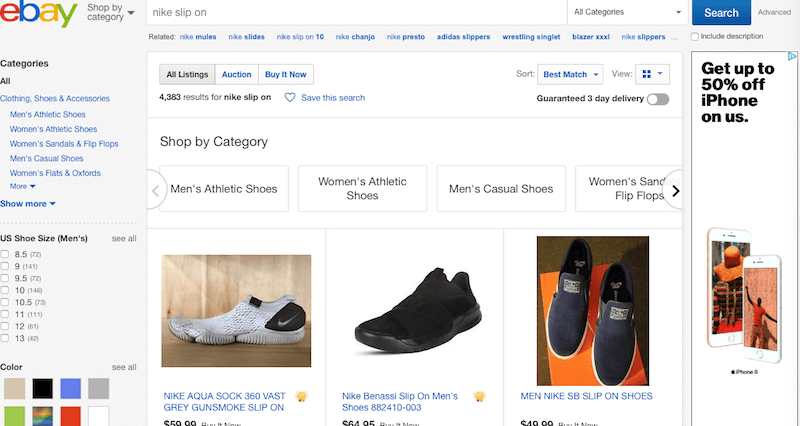800x426 pixels.
Task: Open Men's Casual Shoes sidebar link
Action: (46, 158)
